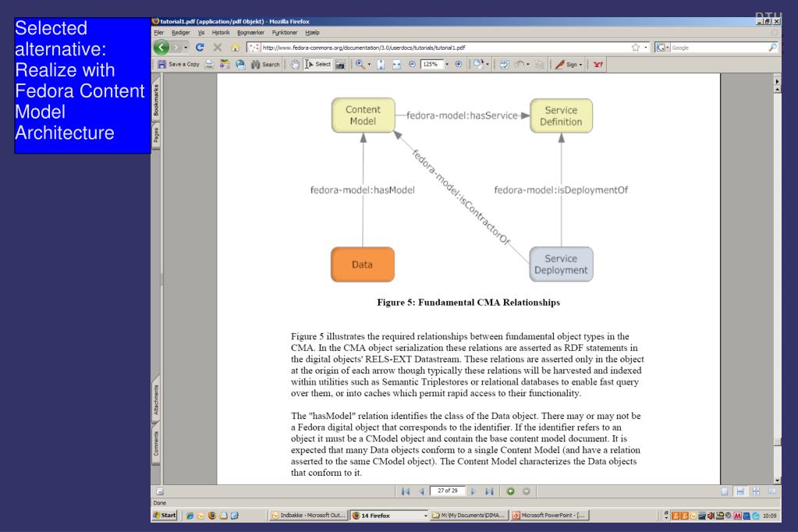Jump to the first PDF page
This screenshot has width=798, height=532.
click(x=406, y=491)
